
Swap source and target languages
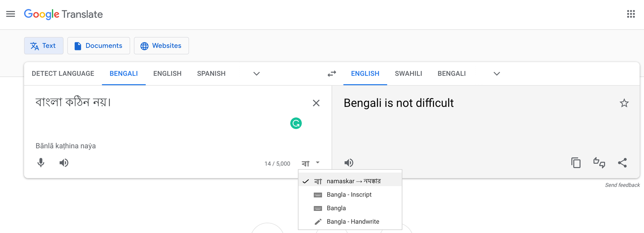point(332,74)
